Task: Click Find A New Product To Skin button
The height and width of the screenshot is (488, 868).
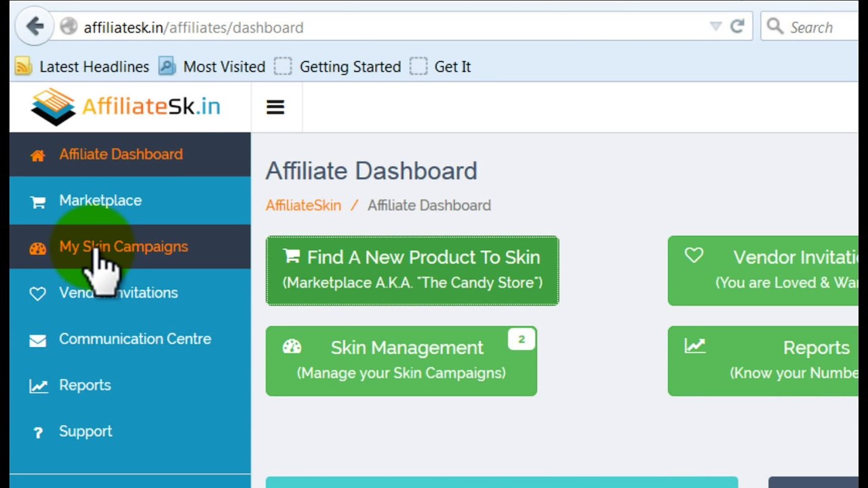Action: [412, 270]
